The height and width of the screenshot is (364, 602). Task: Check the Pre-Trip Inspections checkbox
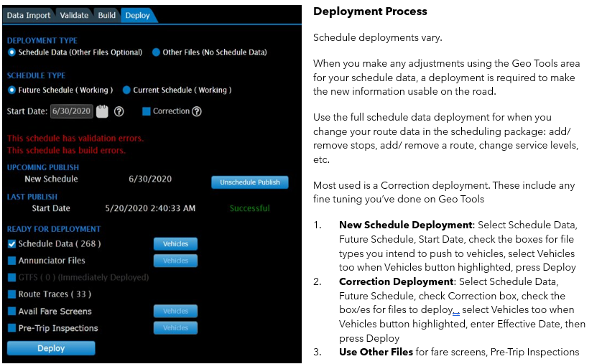(x=12, y=328)
